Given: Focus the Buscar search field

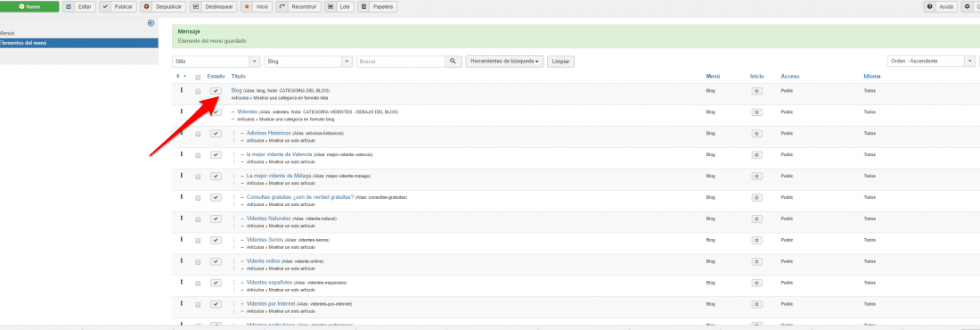Looking at the screenshot, I should pyautogui.click(x=401, y=62).
